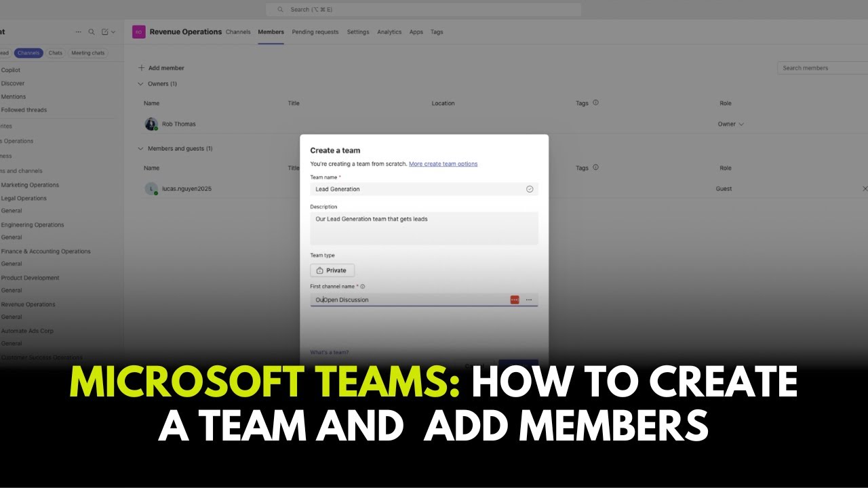
Task: Open lucas.nguyen2025 avatar
Action: point(151,189)
